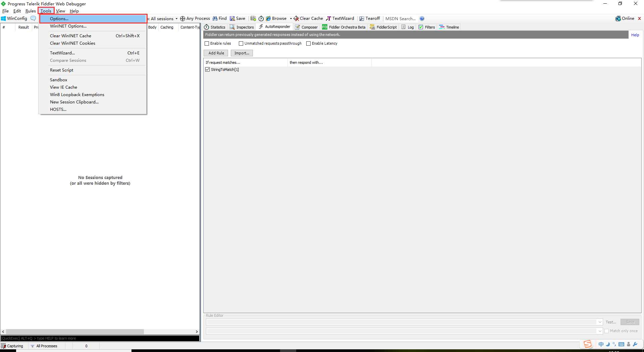Toggle the Match only once checkbox
The image size is (644, 352).
point(606,331)
